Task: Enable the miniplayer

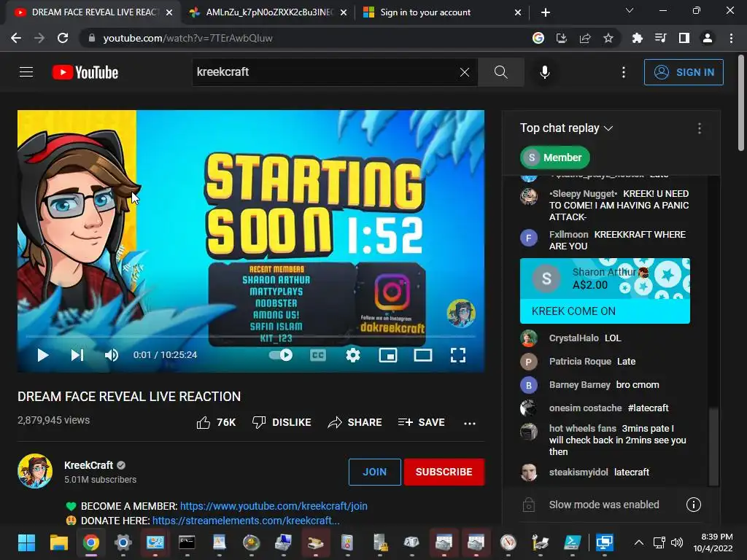Action: click(388, 355)
